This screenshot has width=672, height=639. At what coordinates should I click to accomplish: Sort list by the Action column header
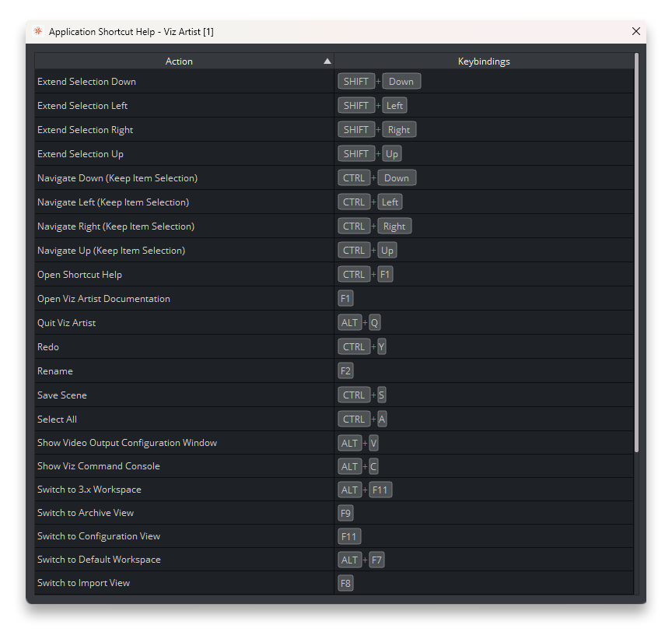(x=179, y=61)
